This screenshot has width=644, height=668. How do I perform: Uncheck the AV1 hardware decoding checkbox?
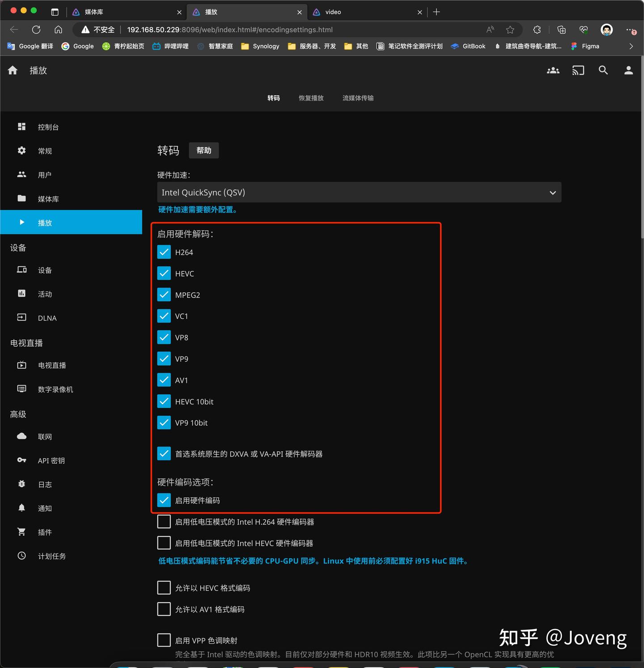coord(164,380)
